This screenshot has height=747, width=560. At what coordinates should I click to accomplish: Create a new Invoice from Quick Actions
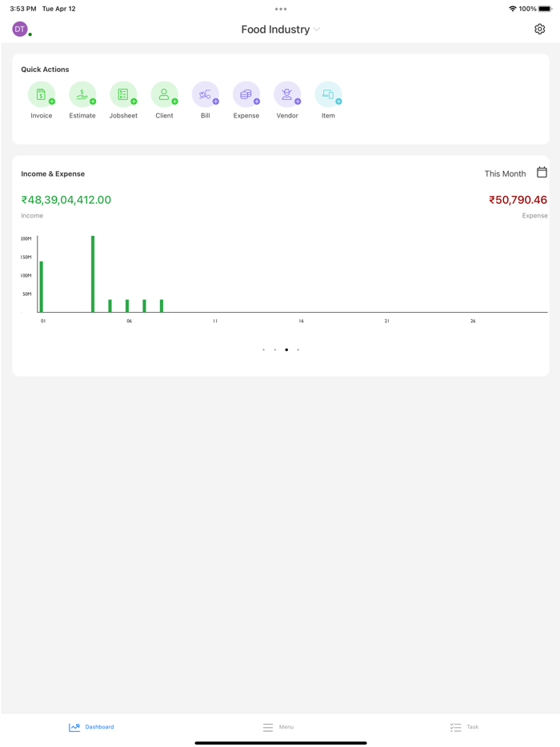coord(42,94)
